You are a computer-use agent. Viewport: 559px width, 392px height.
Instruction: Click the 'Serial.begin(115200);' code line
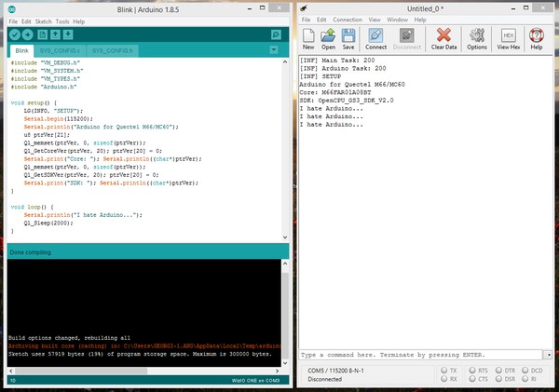coord(58,118)
